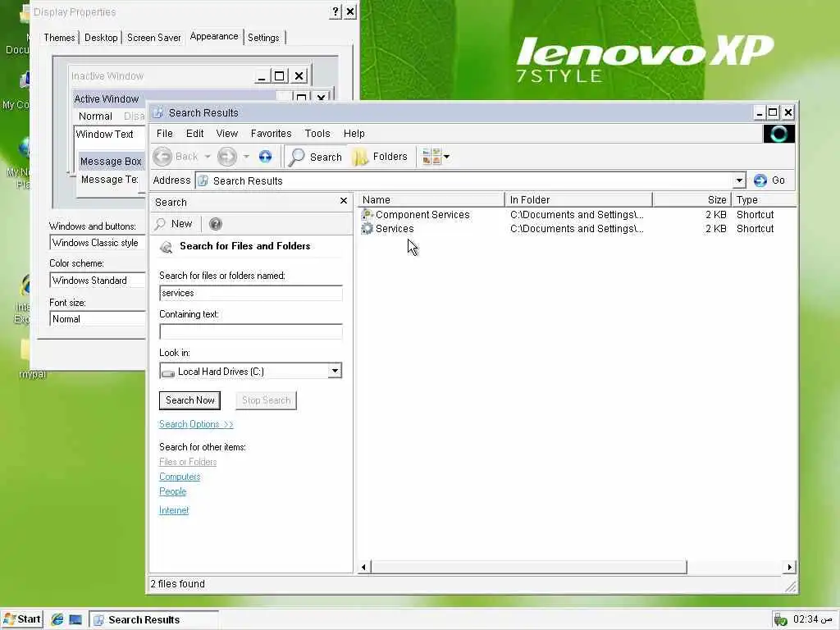
Task: Click the search companion help icon
Action: click(x=216, y=224)
